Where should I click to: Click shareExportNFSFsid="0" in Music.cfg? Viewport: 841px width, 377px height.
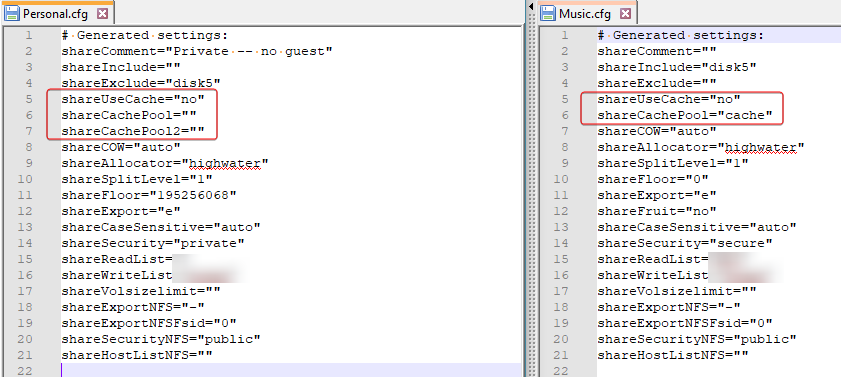[684, 323]
